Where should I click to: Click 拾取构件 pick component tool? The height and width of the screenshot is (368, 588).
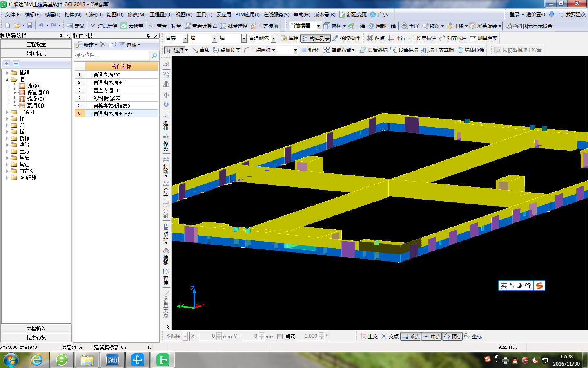click(x=346, y=38)
